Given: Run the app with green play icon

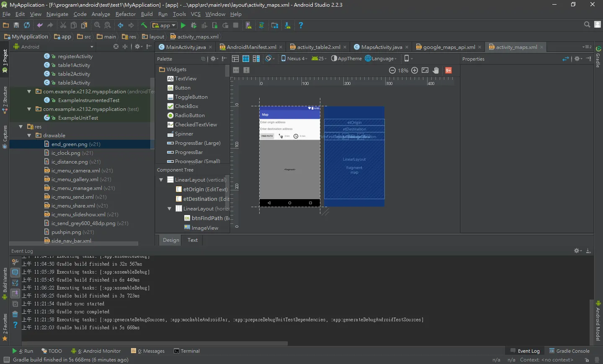Looking at the screenshot, I should point(183,26).
